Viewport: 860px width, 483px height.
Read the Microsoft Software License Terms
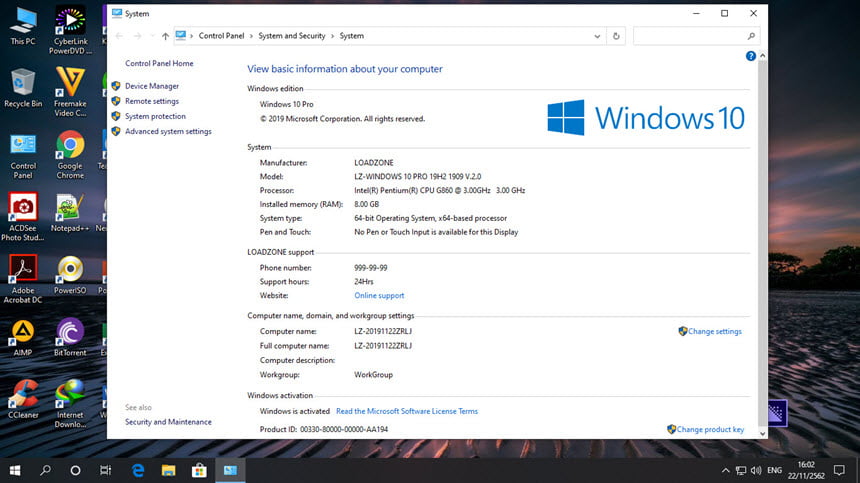(407, 411)
